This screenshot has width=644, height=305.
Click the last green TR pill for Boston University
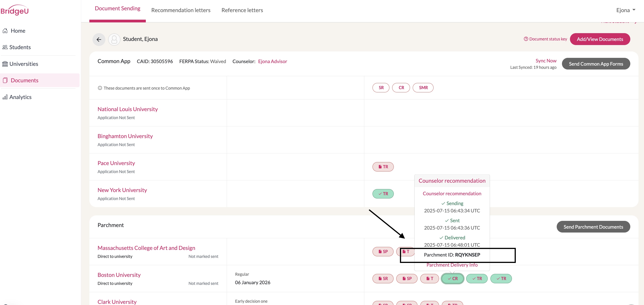point(501,279)
